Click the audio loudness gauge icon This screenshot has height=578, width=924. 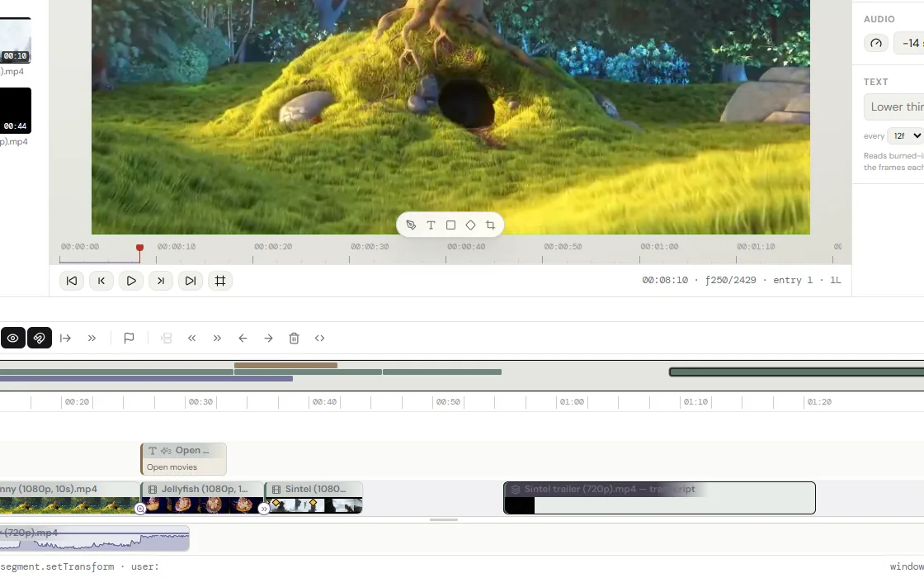(876, 43)
